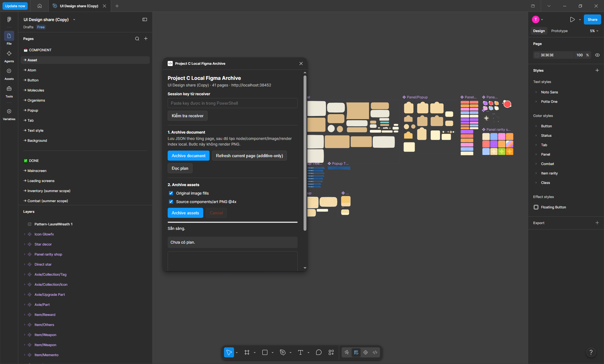Image resolution: width=604 pixels, height=364 pixels.
Task: Select the Frame tool
Action: [x=247, y=352]
